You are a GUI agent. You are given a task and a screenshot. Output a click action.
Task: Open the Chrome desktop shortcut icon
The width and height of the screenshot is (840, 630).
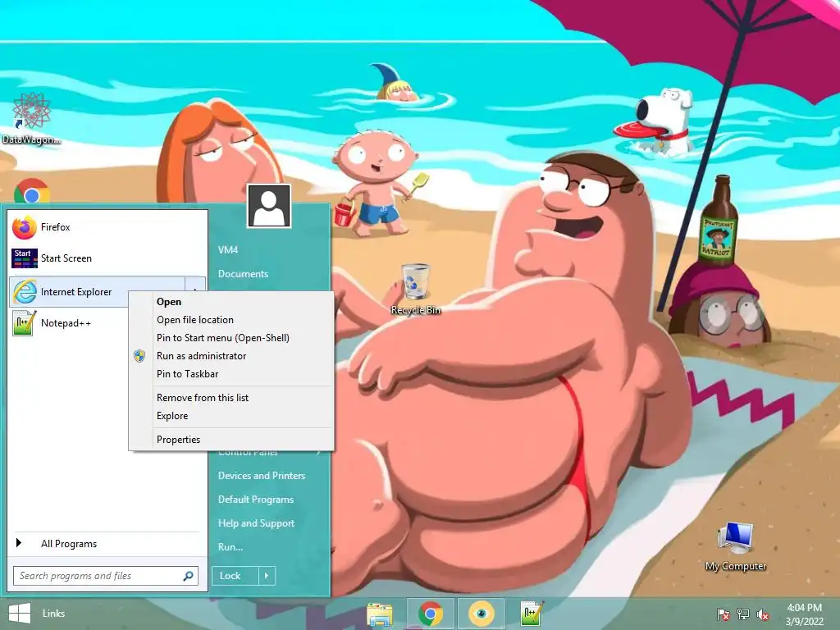32,191
